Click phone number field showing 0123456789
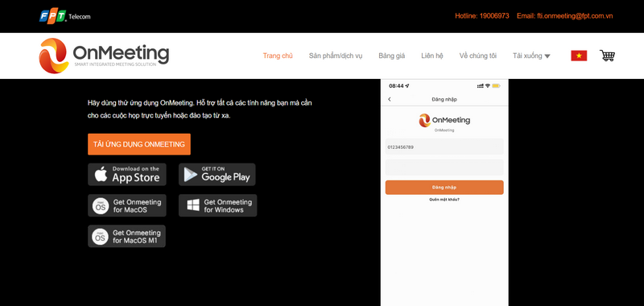 (444, 147)
